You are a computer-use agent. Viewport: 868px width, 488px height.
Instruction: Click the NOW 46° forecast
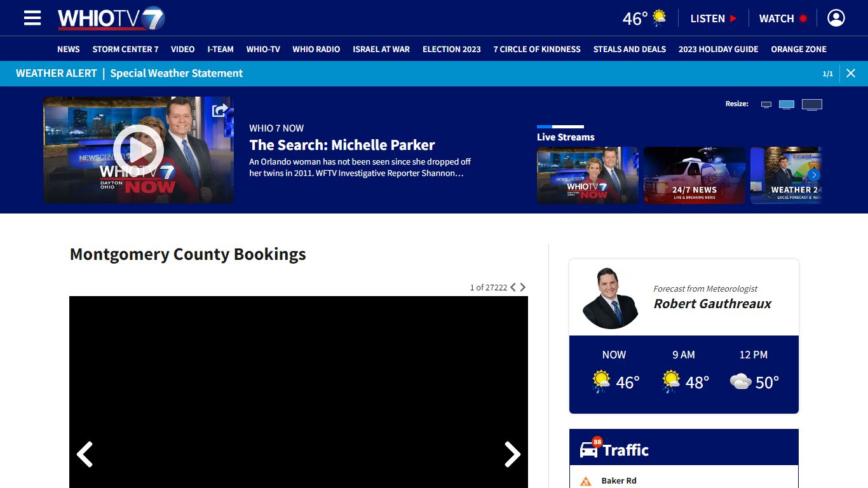click(x=614, y=372)
